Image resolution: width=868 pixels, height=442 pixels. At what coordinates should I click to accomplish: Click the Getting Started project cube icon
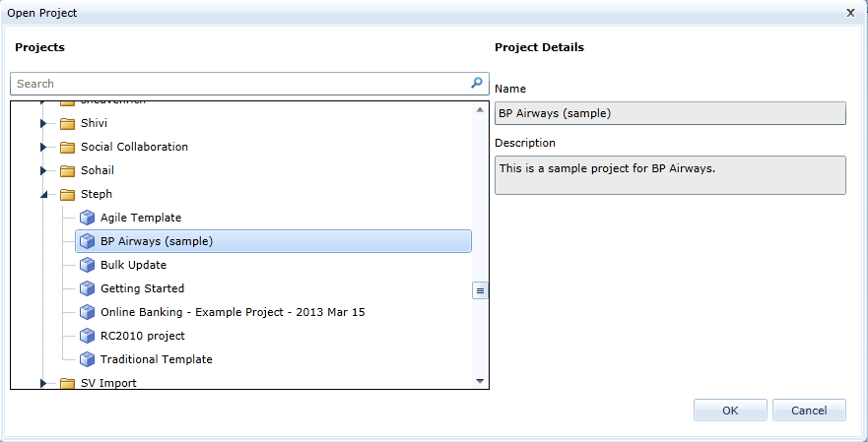tap(87, 288)
